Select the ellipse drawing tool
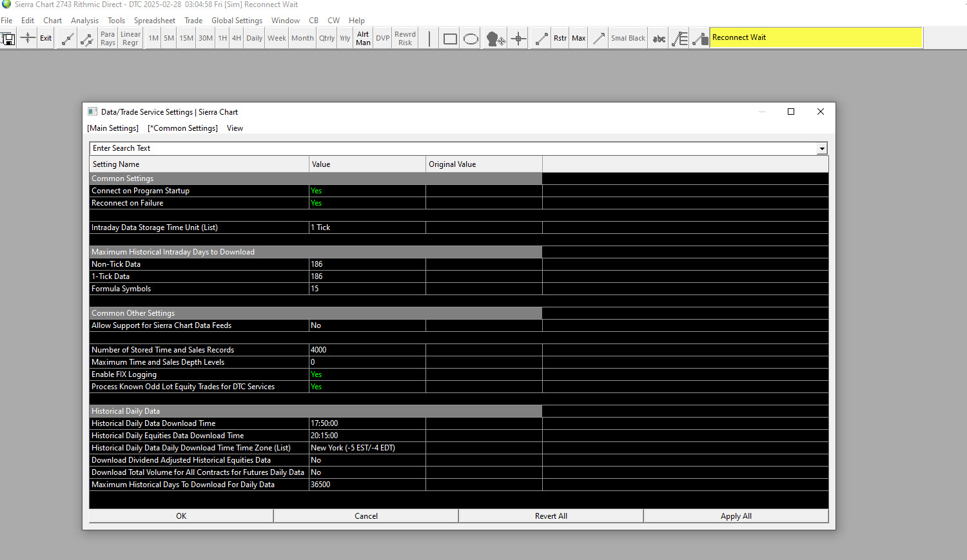Screen dimensions: 967x560 (x=471, y=39)
